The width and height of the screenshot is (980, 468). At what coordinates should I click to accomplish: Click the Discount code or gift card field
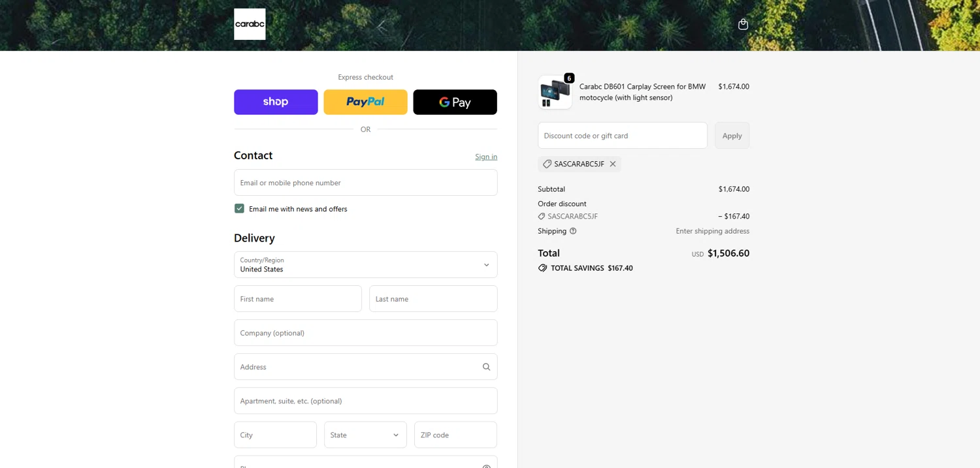point(623,136)
